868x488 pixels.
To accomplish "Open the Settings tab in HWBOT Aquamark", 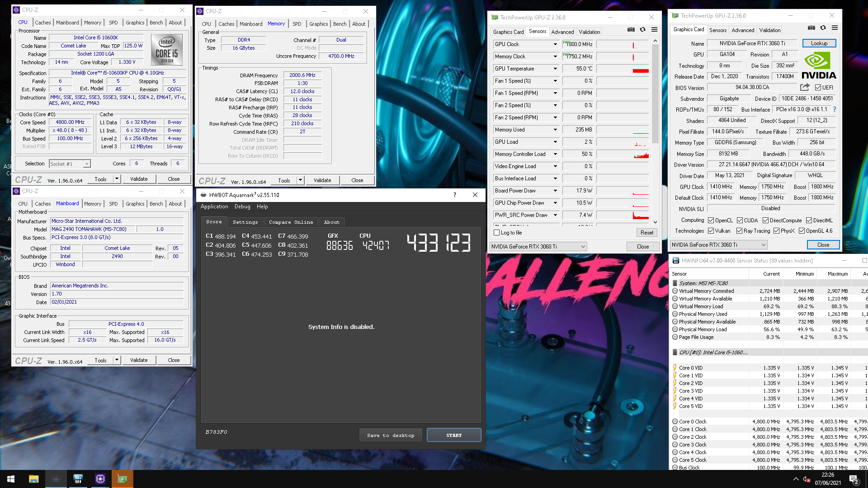I will click(245, 222).
